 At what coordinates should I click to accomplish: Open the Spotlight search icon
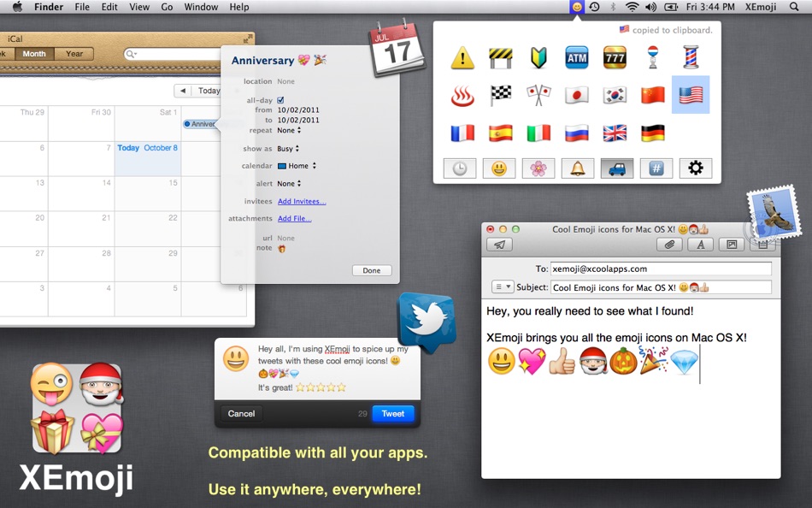pyautogui.click(x=794, y=7)
